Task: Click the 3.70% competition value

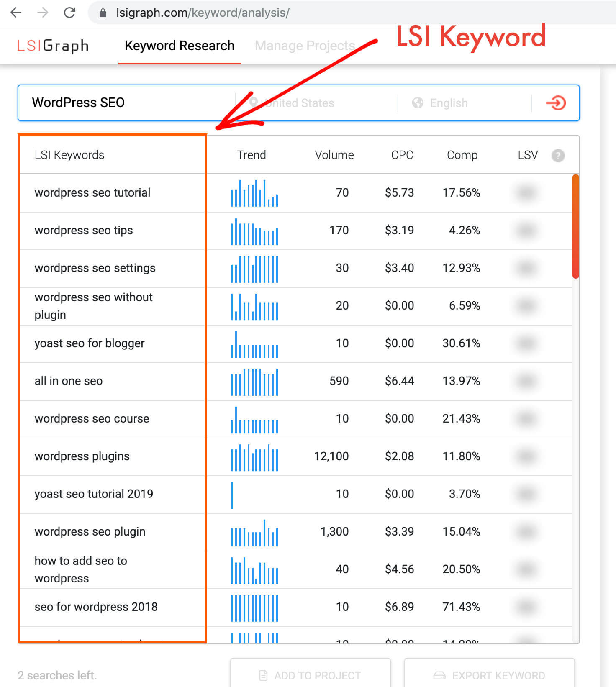Action: point(465,494)
